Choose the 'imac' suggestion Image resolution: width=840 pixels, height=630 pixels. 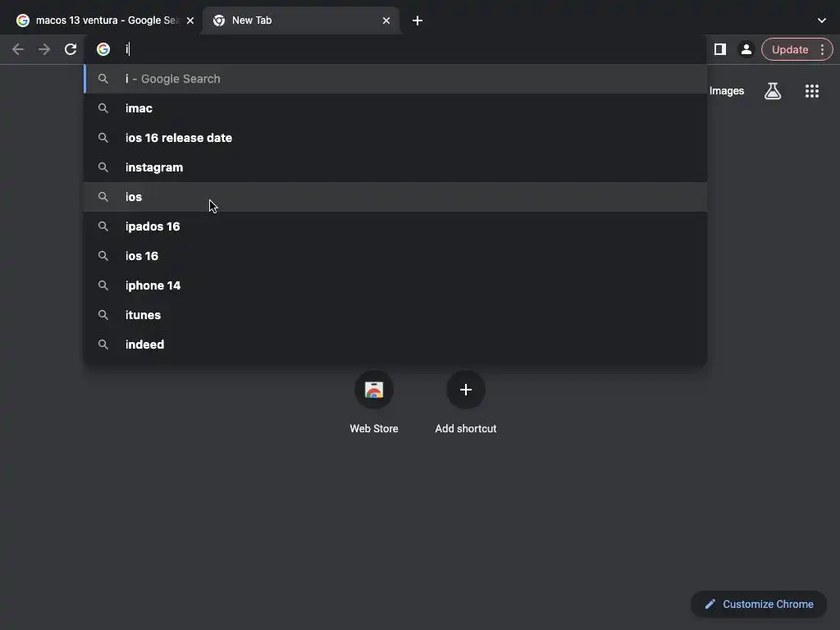click(395, 108)
